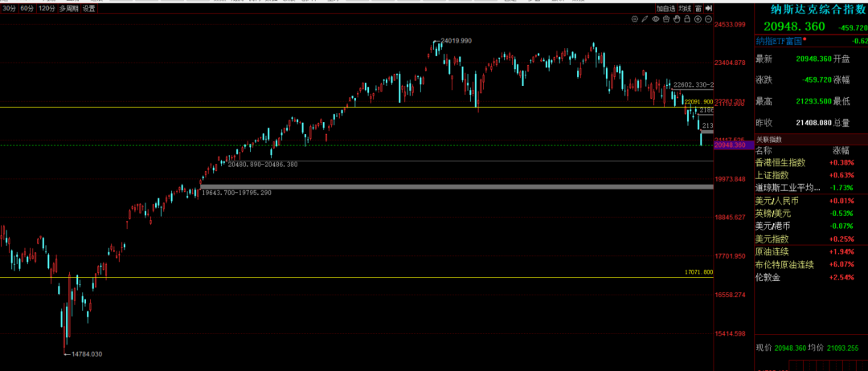Open the 纳指ETF富国 related fund link

coord(778,40)
